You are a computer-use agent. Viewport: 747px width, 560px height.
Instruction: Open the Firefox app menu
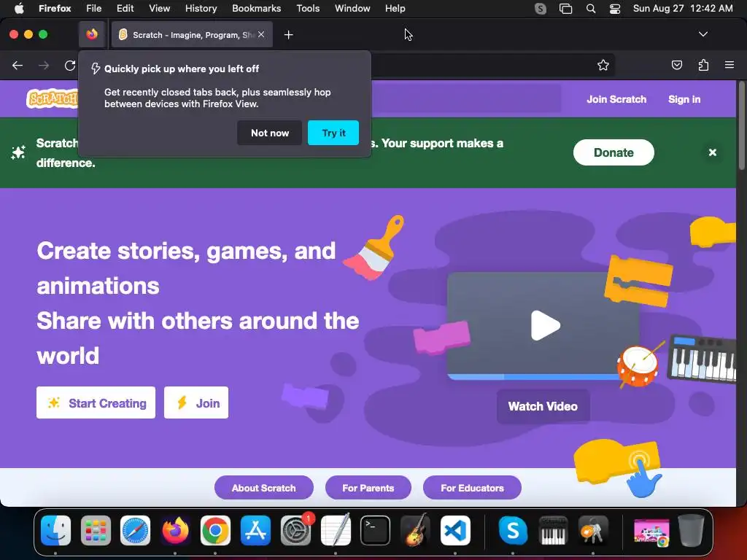55,8
